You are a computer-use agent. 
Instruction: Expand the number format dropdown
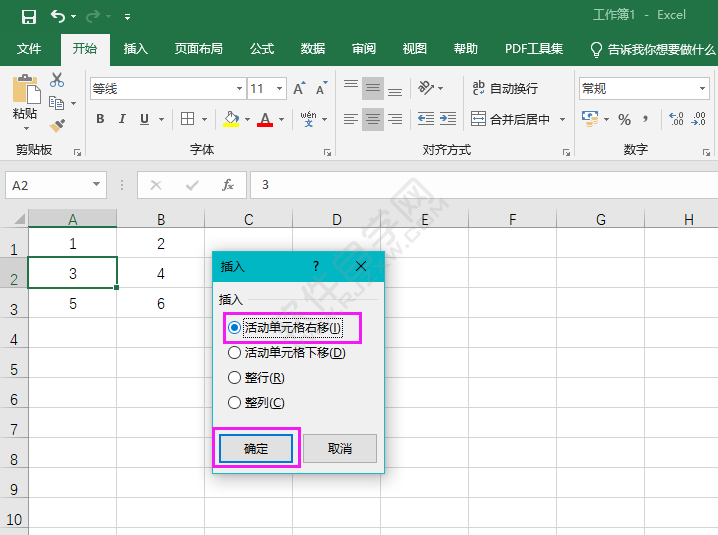(x=703, y=89)
